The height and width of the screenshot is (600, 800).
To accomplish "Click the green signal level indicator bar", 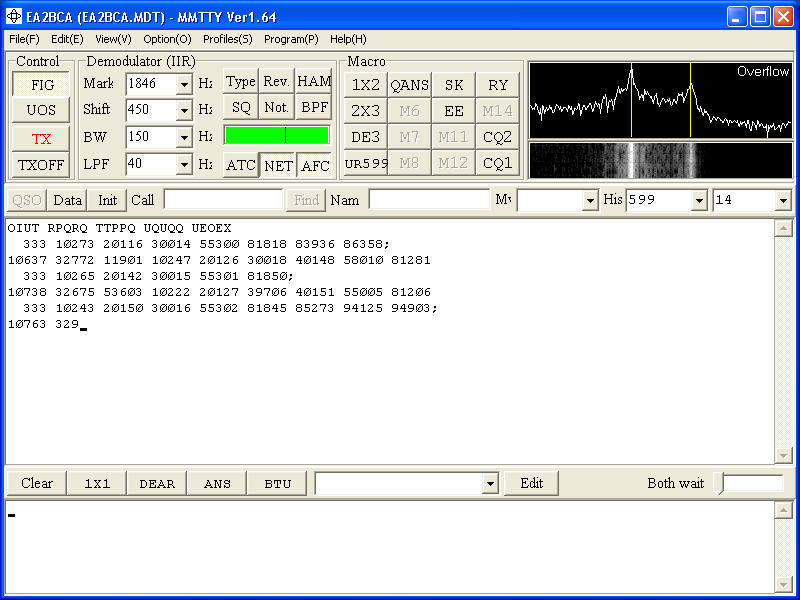I will click(276, 135).
